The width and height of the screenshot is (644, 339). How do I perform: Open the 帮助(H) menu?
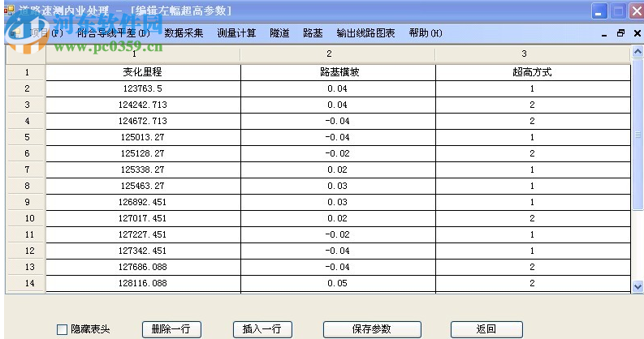[x=426, y=33]
